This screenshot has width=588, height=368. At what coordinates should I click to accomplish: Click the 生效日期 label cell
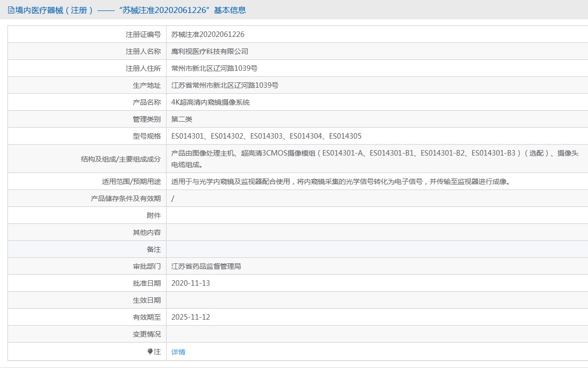[x=87, y=300]
